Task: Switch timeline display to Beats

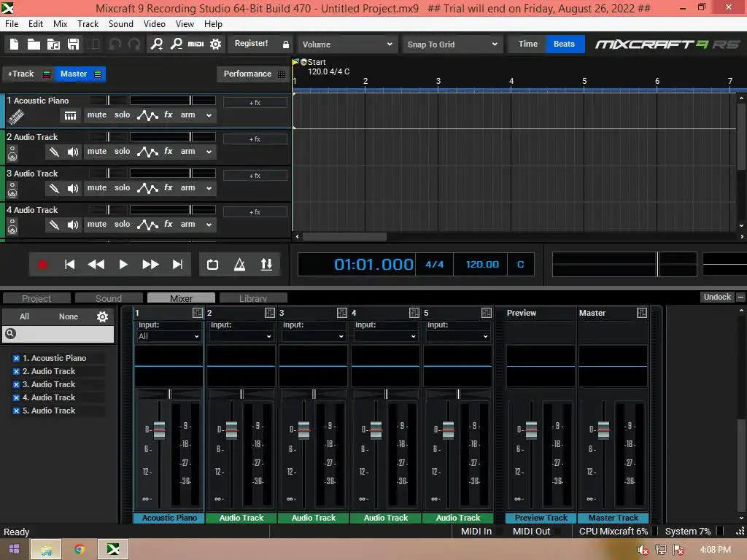Action: [x=565, y=44]
